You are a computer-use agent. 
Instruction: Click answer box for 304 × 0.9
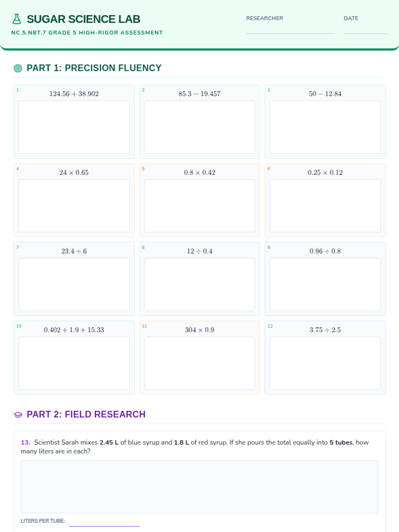click(199, 363)
